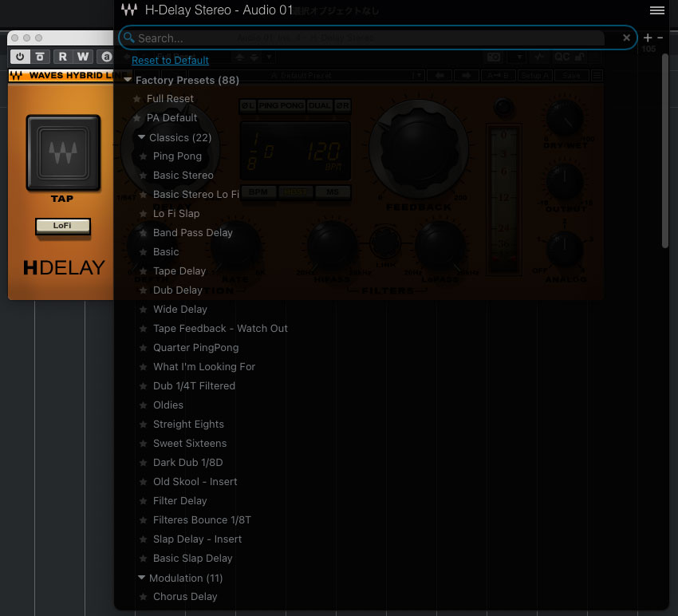This screenshot has height=616, width=678.
Task: Enable Write automation with the W button
Action: 83,57
